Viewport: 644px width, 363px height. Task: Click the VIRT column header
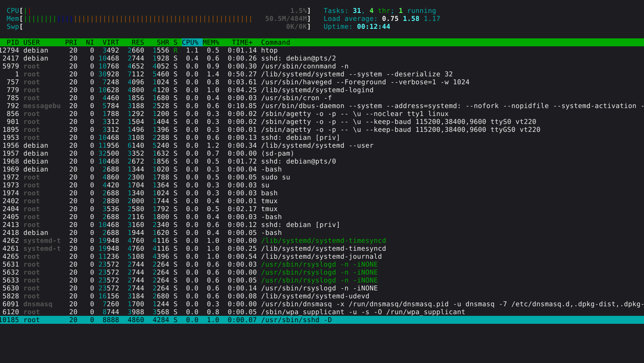[x=111, y=43]
